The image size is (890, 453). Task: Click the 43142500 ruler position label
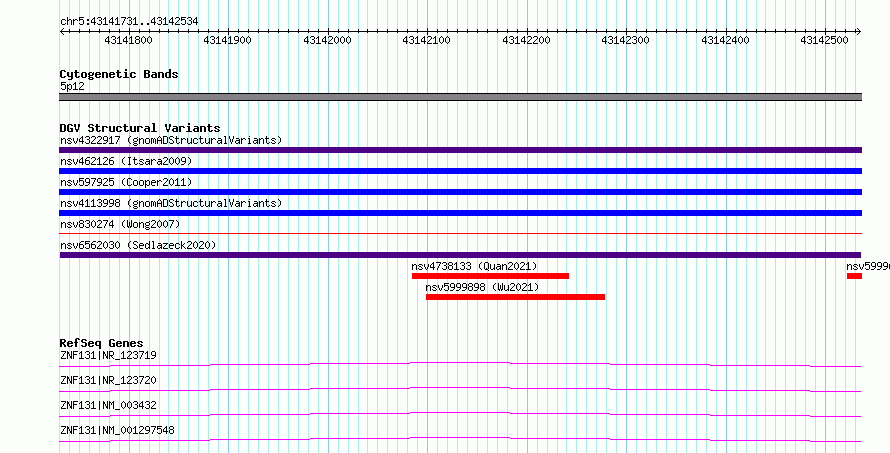824,40
